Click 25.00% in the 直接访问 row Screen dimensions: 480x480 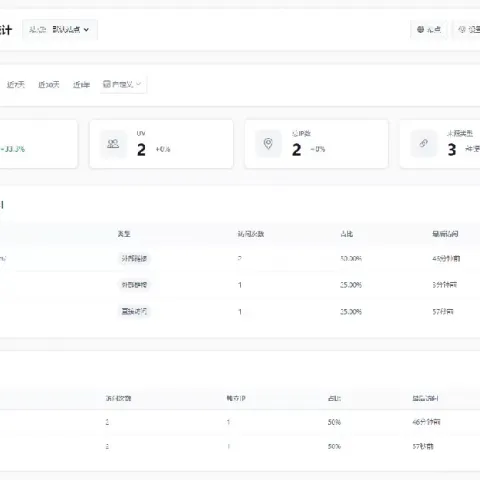351,312
